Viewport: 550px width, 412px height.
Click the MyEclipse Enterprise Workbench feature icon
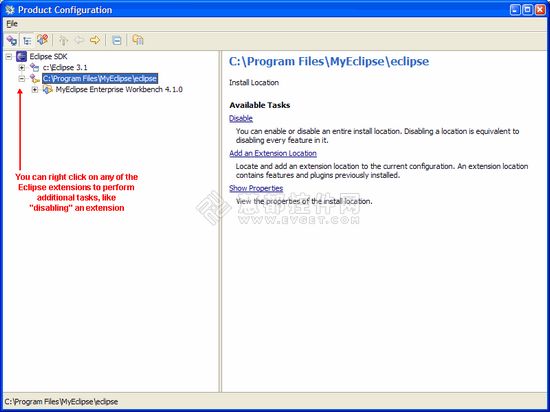coord(47,90)
